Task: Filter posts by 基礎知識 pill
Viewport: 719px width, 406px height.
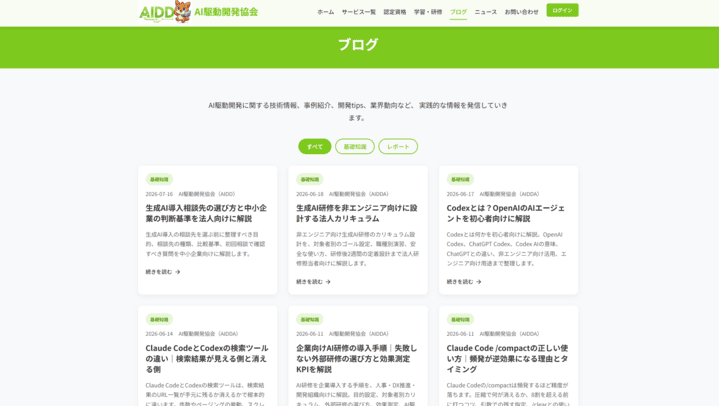Action: click(355, 146)
